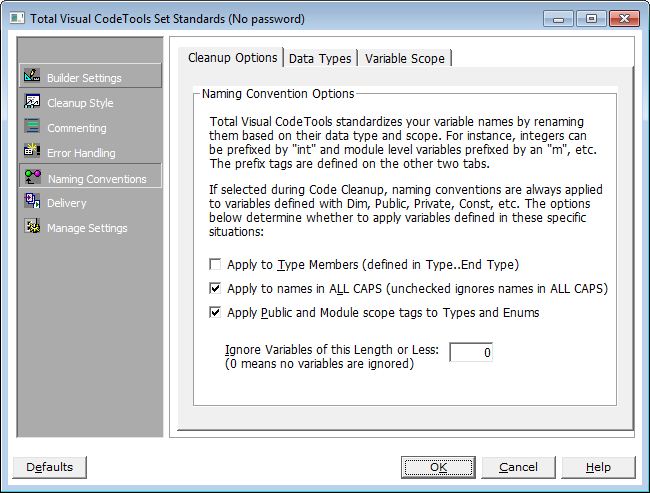Click the Ignore Variables of this Length label

pos(332,350)
